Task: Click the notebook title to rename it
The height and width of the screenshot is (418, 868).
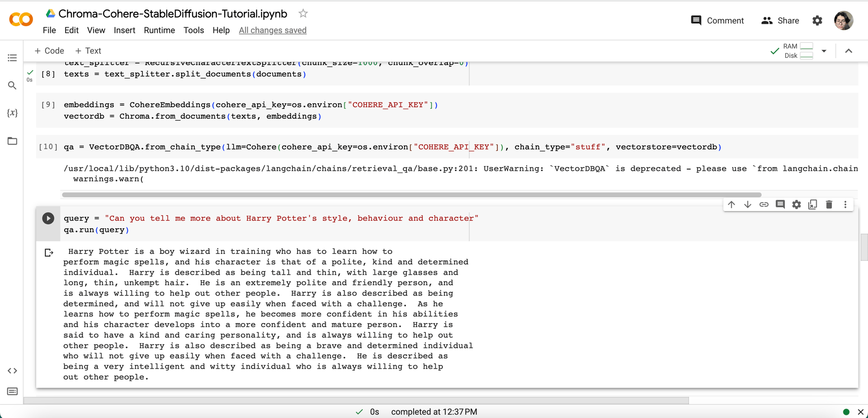Action: click(x=173, y=14)
